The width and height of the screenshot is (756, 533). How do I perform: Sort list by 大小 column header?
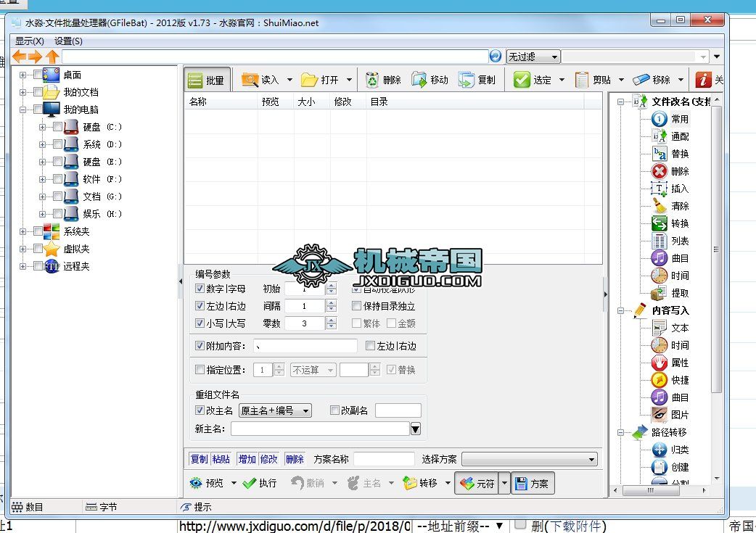(312, 102)
